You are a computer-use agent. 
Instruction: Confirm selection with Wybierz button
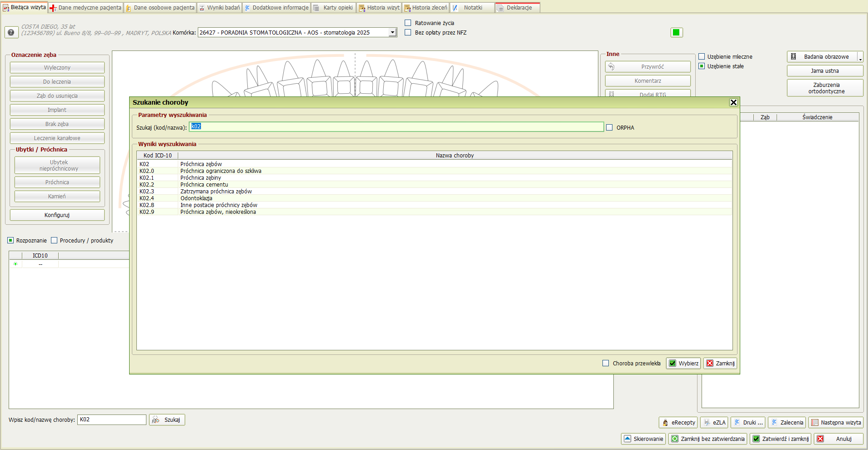click(683, 364)
